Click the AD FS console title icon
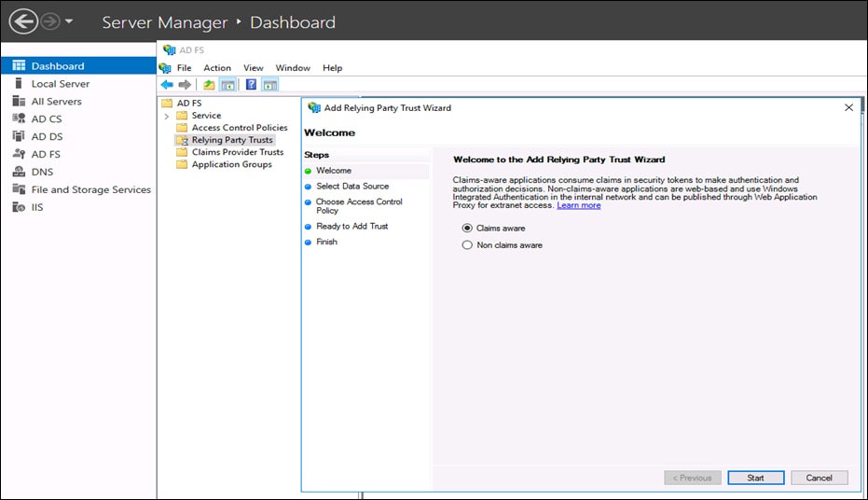 169,49
